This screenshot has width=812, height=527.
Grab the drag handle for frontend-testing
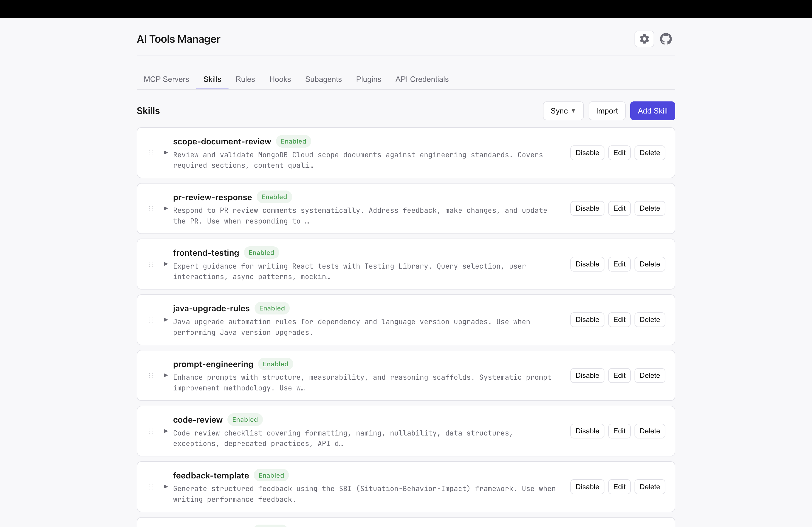pyautogui.click(x=151, y=264)
